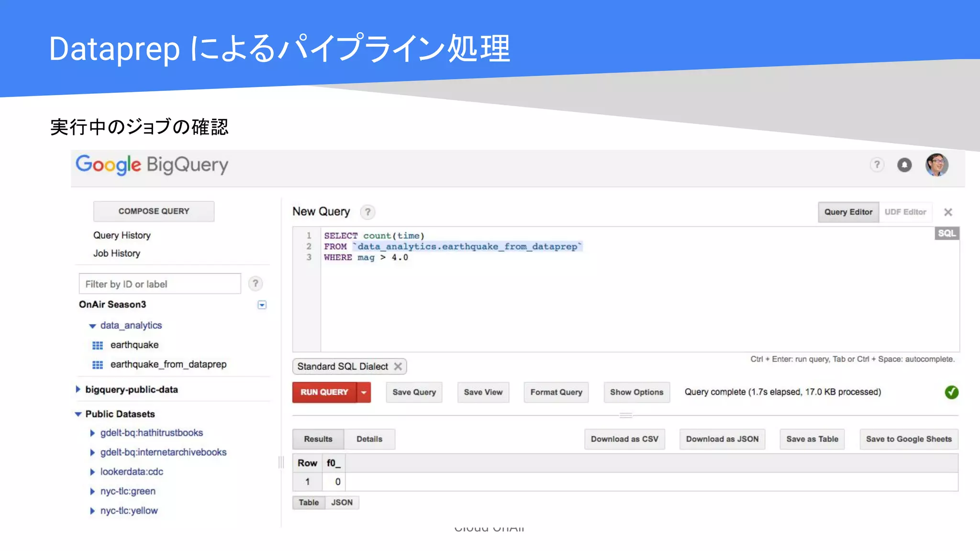Click the SQL badge in editor
Image resolution: width=980 pixels, height=551 pixels.
click(947, 233)
